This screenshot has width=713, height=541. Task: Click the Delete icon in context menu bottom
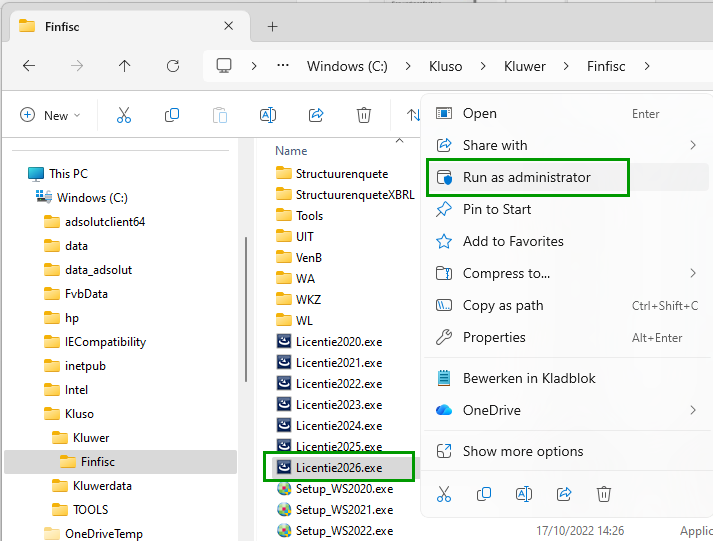[x=604, y=493]
